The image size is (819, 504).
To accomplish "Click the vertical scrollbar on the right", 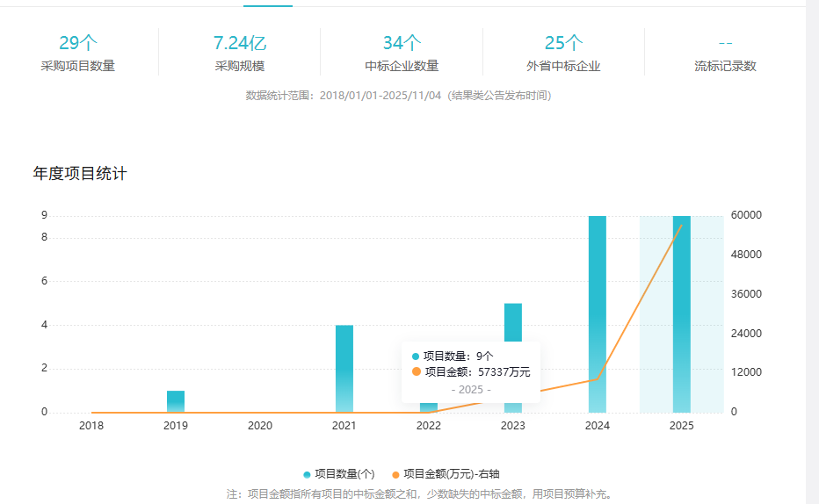I will point(812,252).
